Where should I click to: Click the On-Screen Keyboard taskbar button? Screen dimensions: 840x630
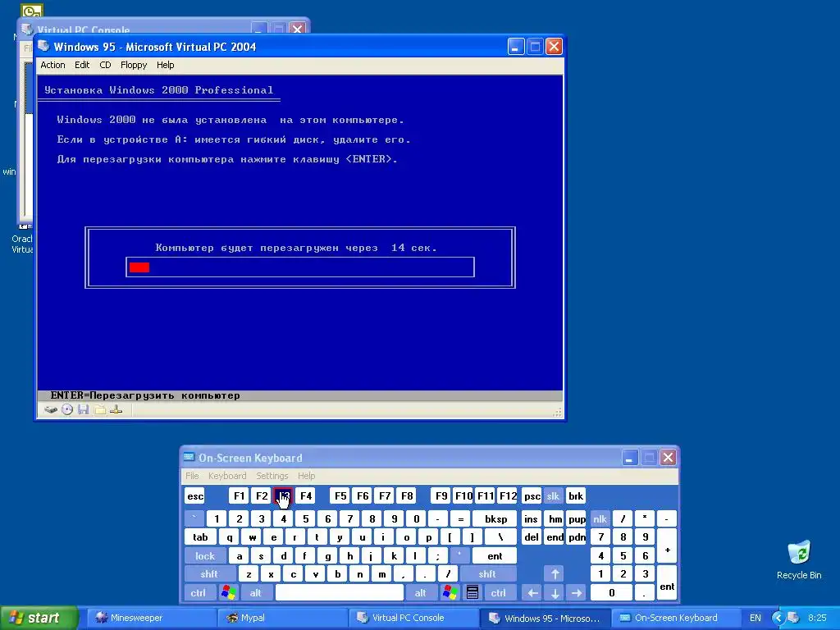(x=675, y=618)
